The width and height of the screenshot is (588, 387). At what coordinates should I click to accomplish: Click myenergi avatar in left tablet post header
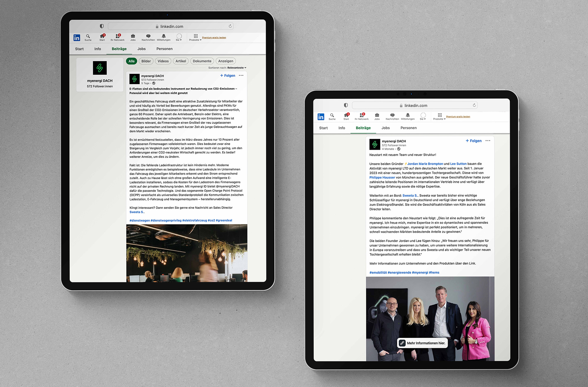[134, 79]
